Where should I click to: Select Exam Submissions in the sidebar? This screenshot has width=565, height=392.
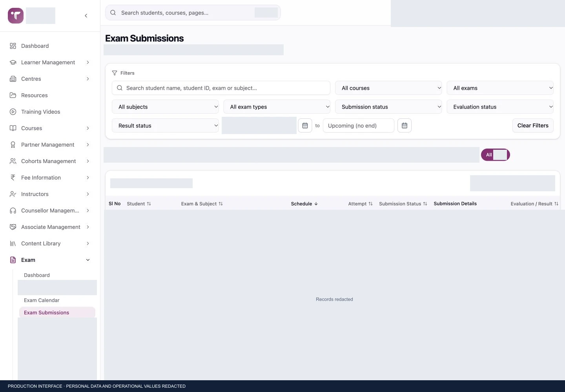[57, 312]
